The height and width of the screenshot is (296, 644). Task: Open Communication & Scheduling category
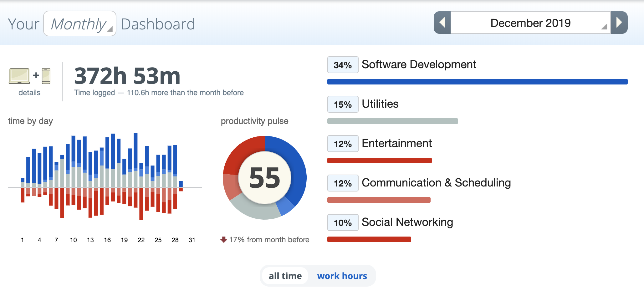coord(436,183)
